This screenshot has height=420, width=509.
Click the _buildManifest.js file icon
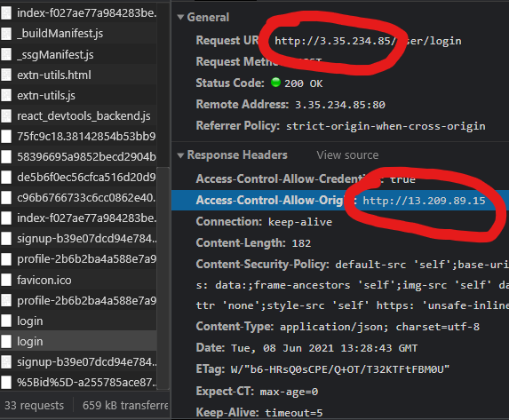6,34
